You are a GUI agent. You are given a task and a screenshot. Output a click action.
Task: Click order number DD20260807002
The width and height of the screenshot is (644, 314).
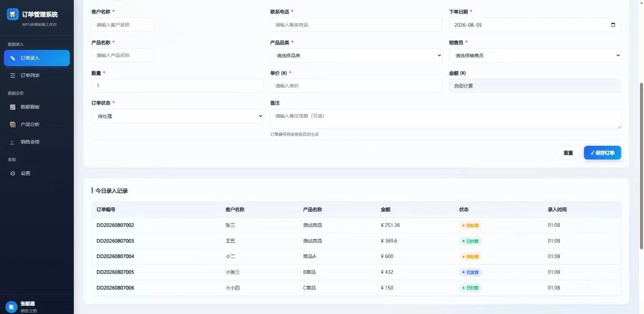[x=115, y=225]
